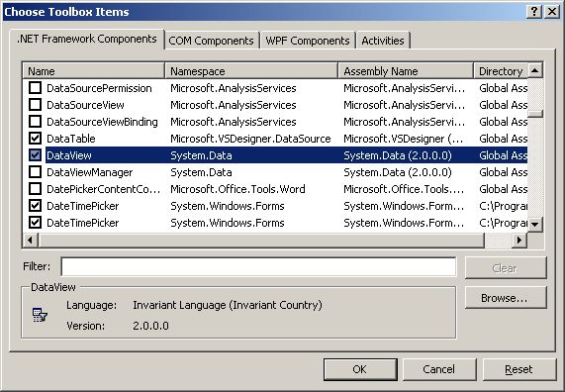Click Invariant Language (Invariant Country) text
This screenshot has width=565, height=392.
click(228, 305)
